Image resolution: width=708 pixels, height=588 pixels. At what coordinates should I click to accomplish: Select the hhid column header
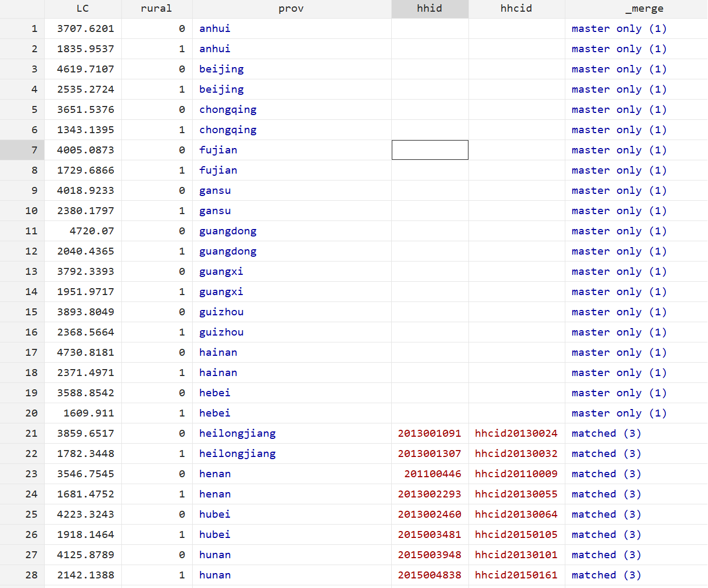(430, 9)
